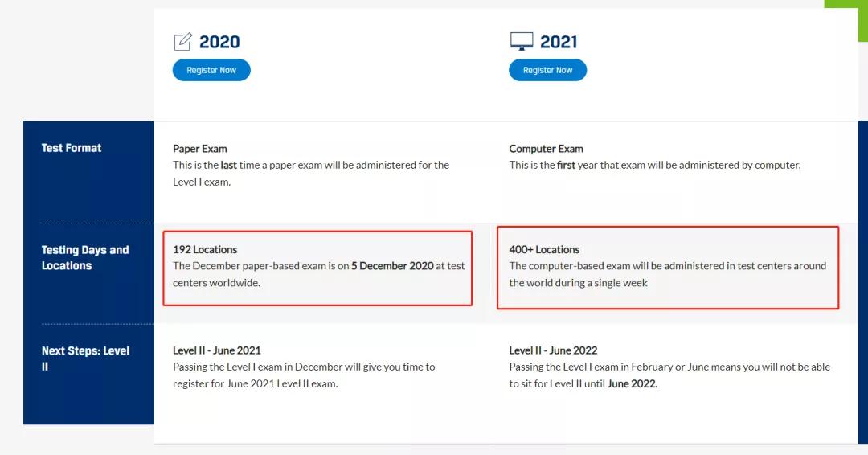This screenshot has width=868, height=455.
Task: Click the pencil paper-exam icon beside 2020
Action: [x=182, y=41]
